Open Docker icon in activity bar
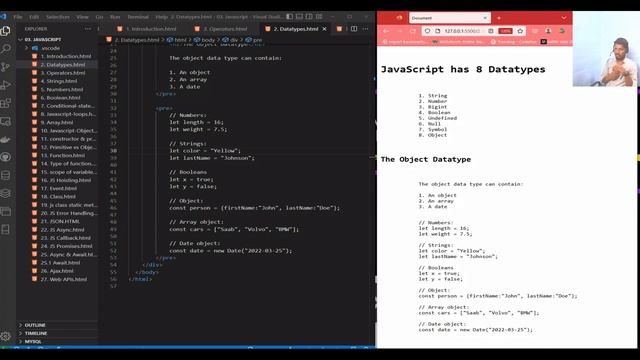 point(6,139)
